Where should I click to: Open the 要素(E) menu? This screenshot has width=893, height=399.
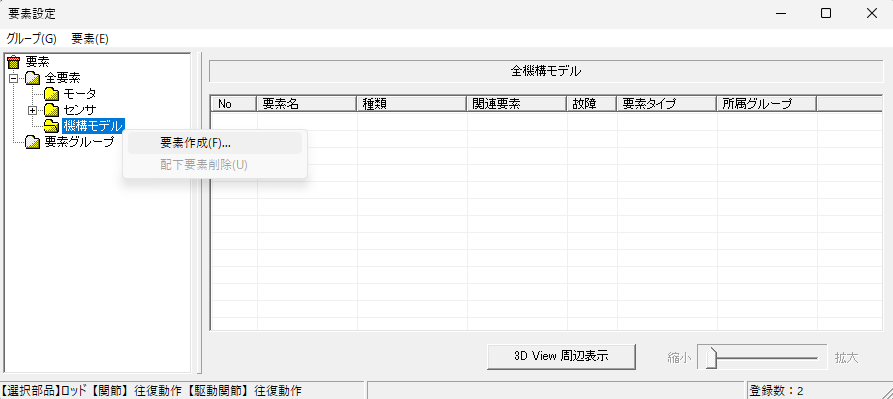[x=90, y=39]
